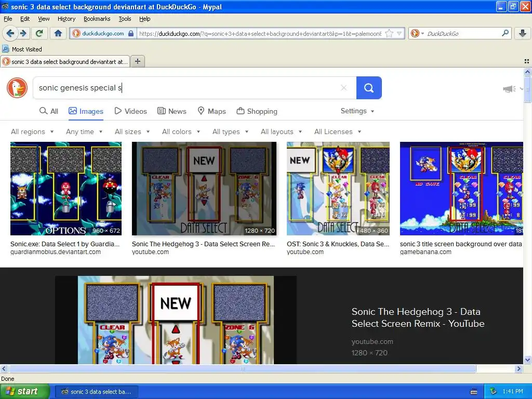
Task: Select the Images results tab
Action: (x=86, y=111)
